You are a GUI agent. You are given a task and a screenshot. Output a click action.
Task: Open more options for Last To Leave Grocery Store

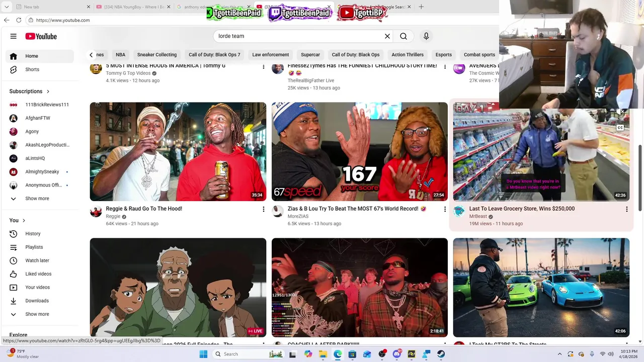pyautogui.click(x=626, y=209)
